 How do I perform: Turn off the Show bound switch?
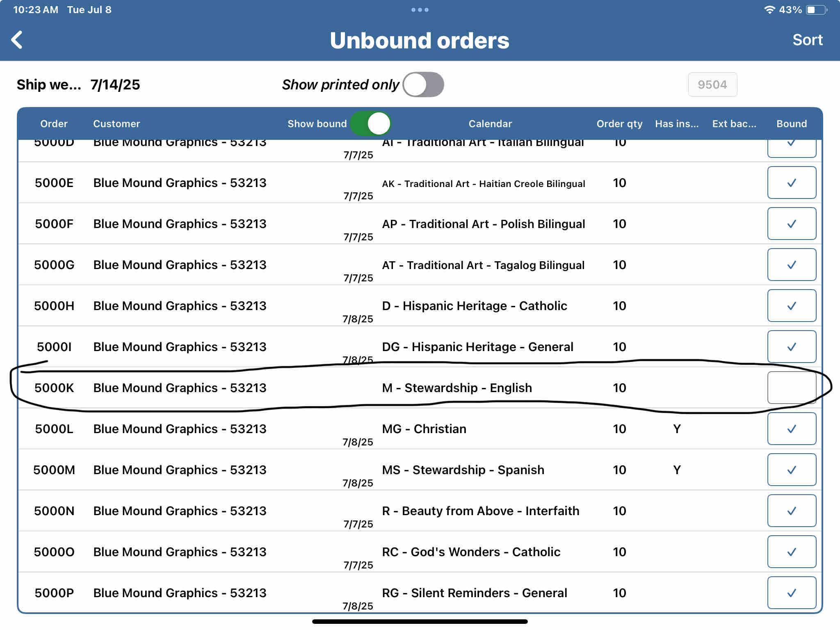pos(371,124)
